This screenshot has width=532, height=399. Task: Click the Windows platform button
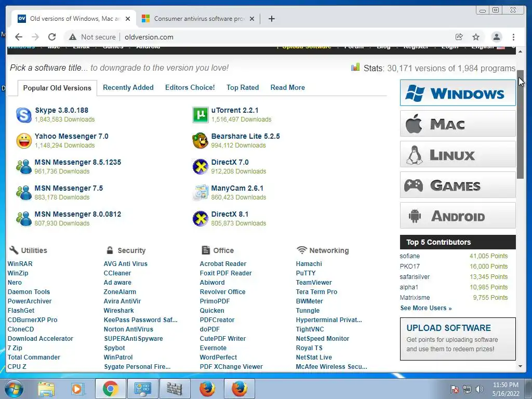tap(458, 93)
